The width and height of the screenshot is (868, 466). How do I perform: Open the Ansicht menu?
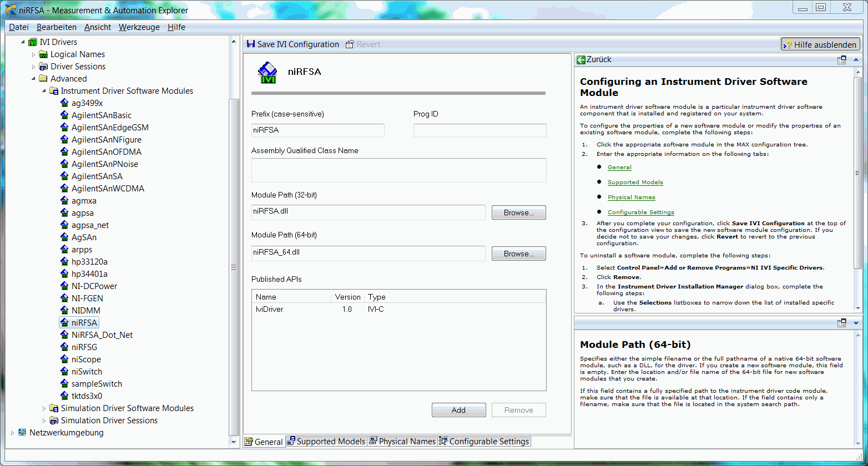point(98,27)
